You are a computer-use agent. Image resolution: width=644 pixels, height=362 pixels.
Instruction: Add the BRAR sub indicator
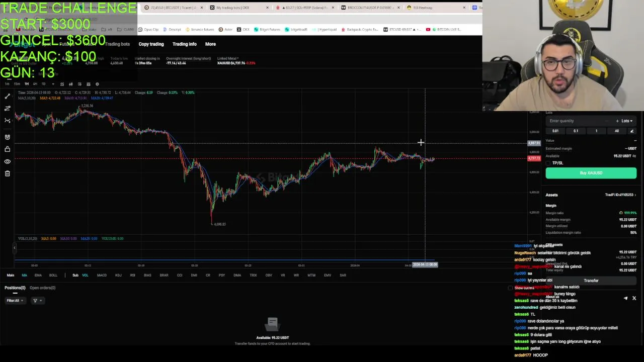coord(164,275)
